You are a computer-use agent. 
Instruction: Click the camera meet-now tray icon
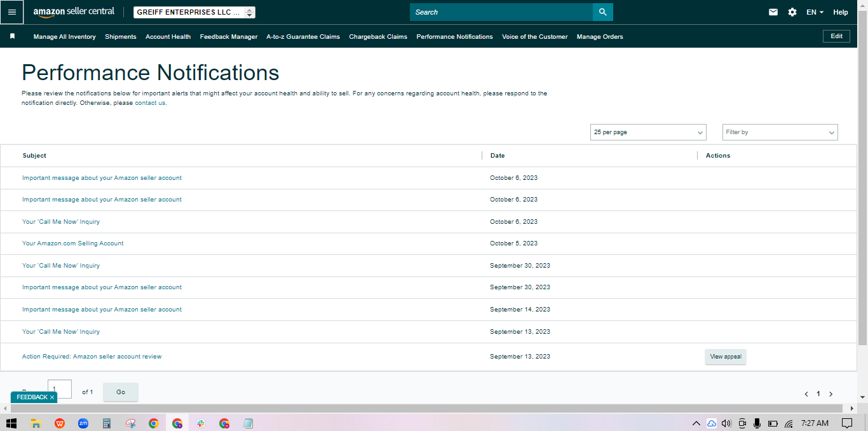pos(742,423)
